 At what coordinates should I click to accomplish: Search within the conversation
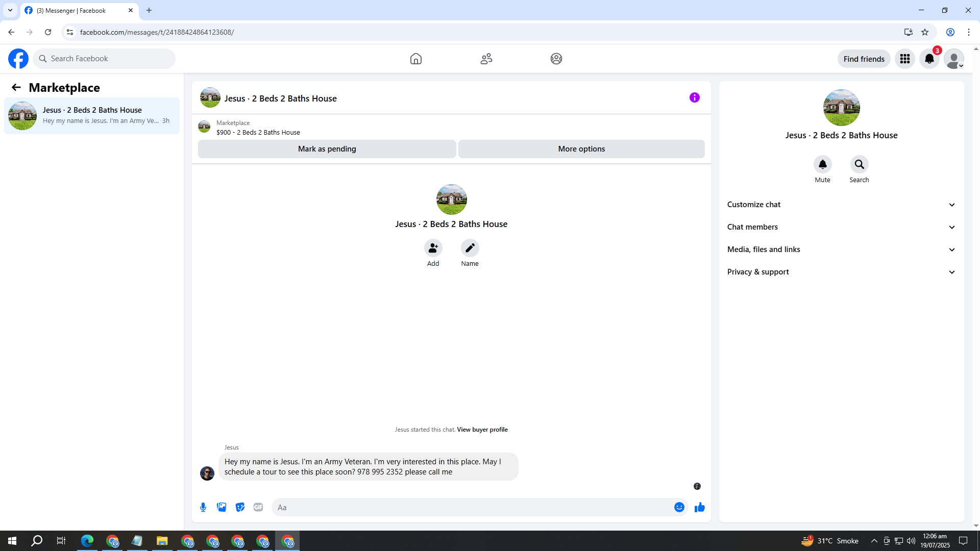coord(859,164)
